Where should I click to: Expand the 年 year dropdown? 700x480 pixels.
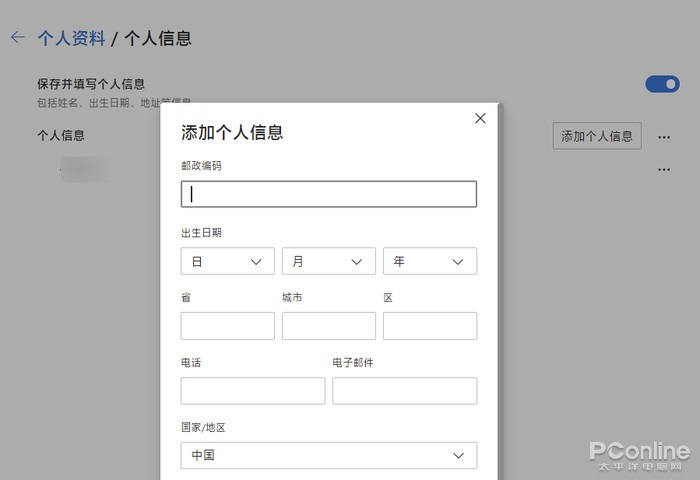(429, 261)
